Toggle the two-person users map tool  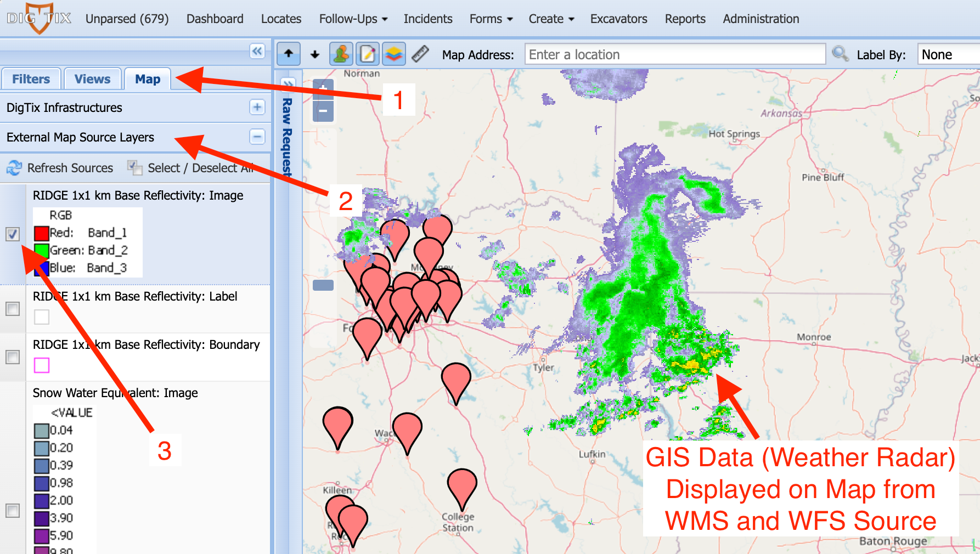341,54
